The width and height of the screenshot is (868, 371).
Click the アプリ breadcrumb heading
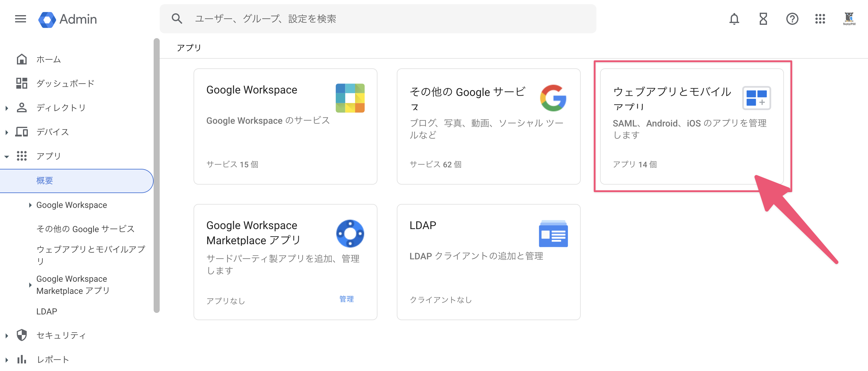pyautogui.click(x=189, y=48)
